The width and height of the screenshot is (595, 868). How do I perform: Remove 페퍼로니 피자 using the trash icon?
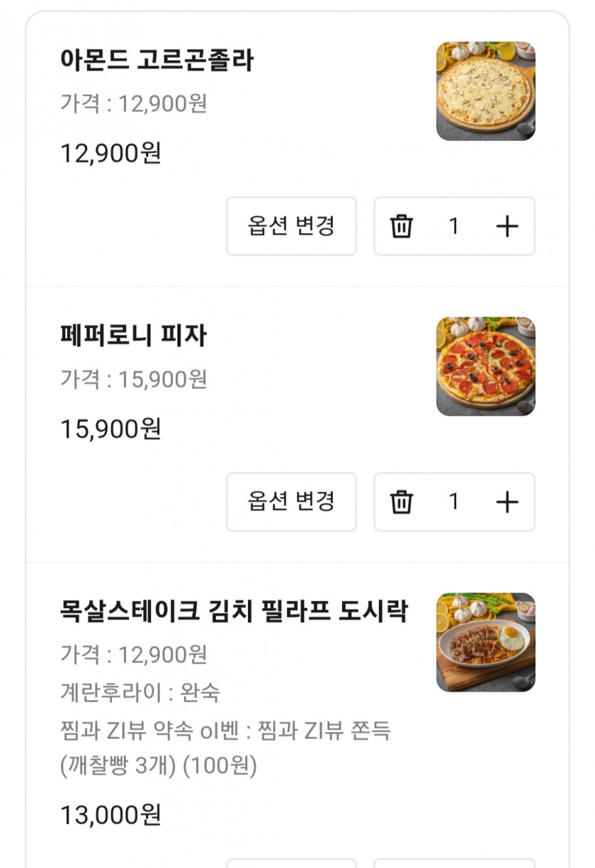click(401, 502)
